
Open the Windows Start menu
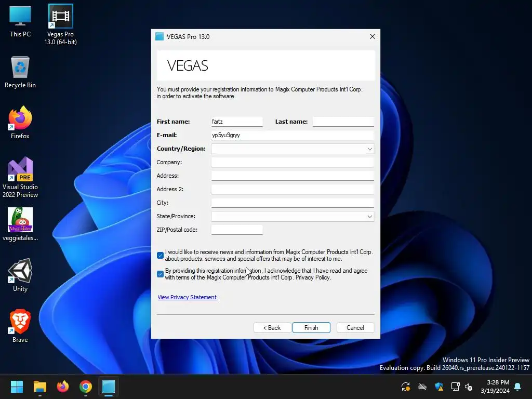17,387
